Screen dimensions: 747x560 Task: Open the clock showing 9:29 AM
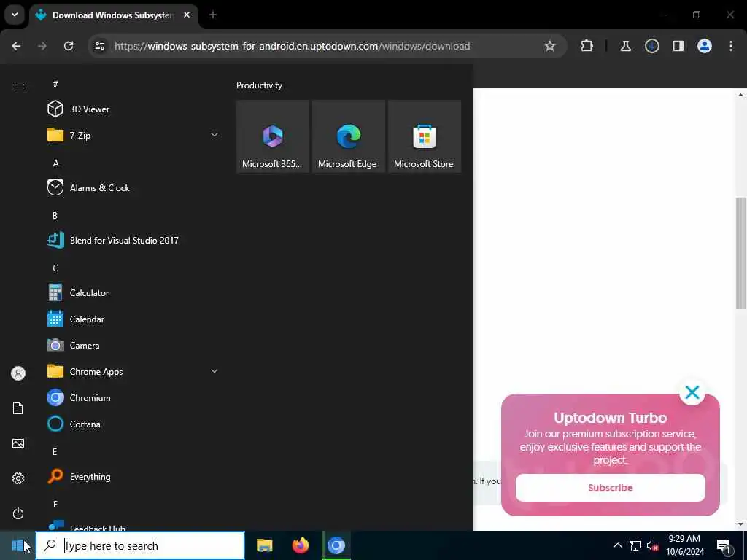pyautogui.click(x=684, y=545)
